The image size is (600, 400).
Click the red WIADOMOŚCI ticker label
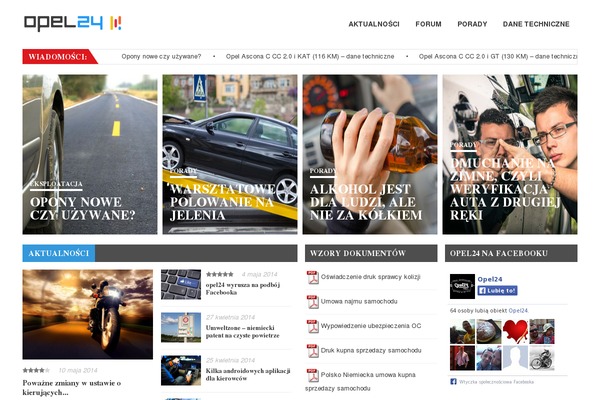pyautogui.click(x=58, y=57)
